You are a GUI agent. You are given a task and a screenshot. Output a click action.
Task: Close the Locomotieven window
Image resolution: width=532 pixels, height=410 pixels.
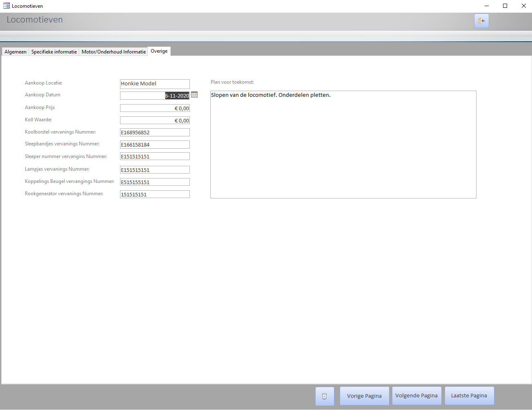523,6
